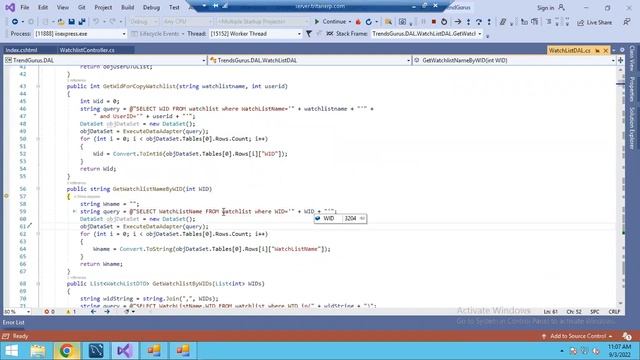Open Google Chrome from the taskbar
The height and width of the screenshot is (360, 640).
67,351
